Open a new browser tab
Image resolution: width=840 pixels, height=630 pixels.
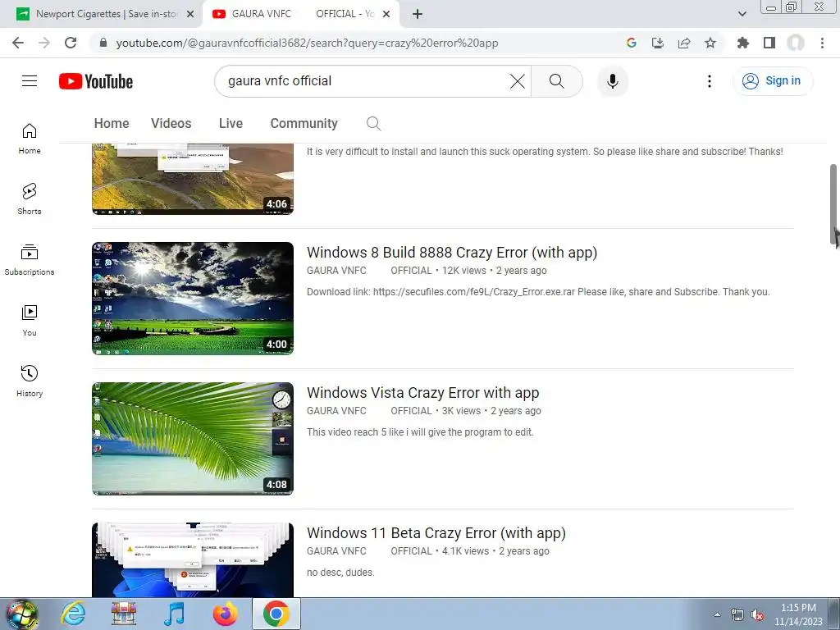click(418, 14)
